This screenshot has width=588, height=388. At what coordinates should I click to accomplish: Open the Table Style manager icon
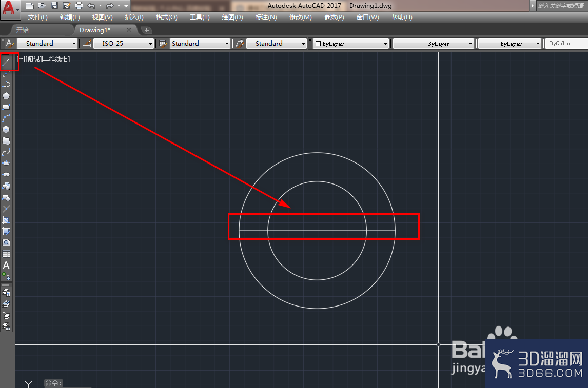163,44
